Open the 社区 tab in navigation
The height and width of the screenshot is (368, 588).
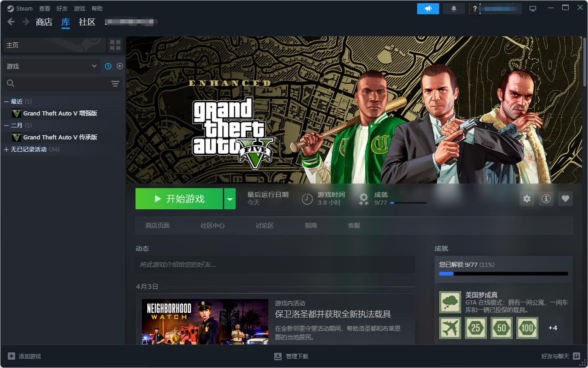click(87, 22)
